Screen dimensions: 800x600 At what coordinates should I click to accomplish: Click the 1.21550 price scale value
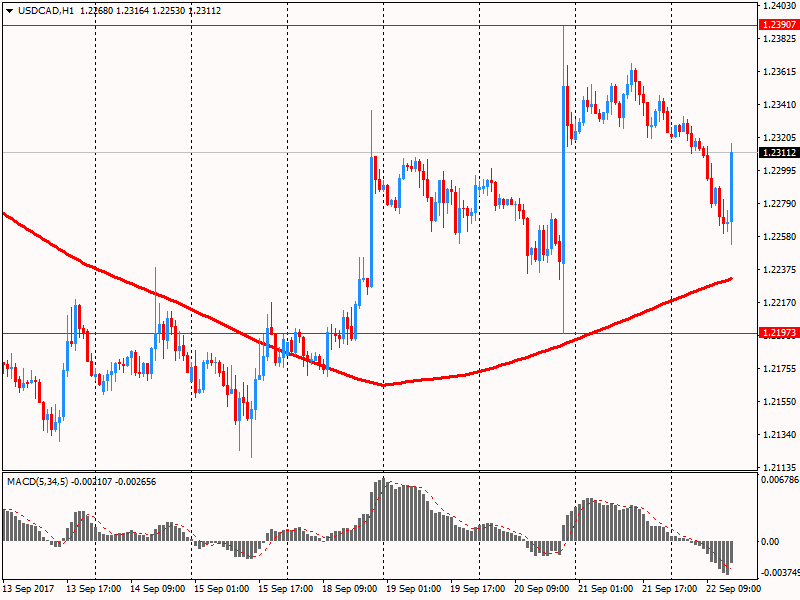(780, 402)
